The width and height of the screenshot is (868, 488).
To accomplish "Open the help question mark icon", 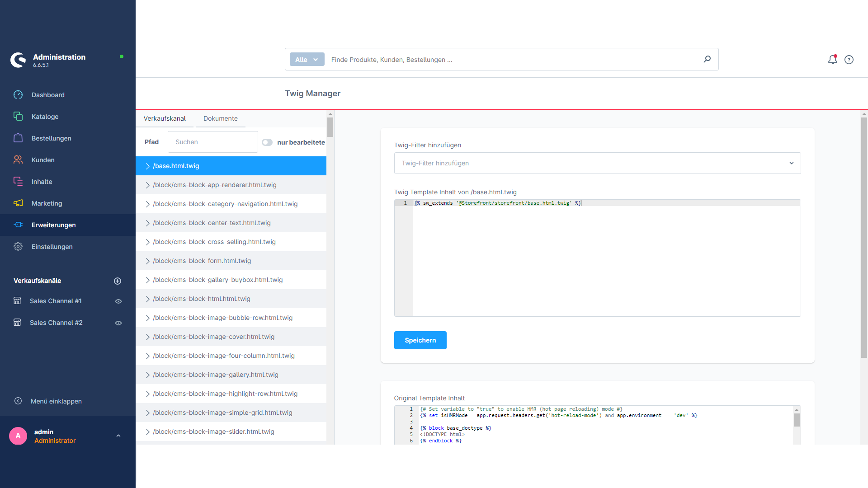I will point(849,60).
